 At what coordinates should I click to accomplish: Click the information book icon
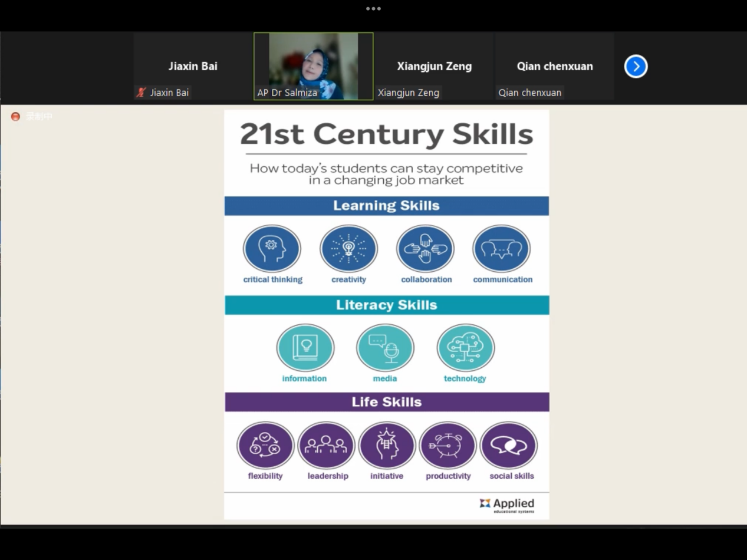305,348
